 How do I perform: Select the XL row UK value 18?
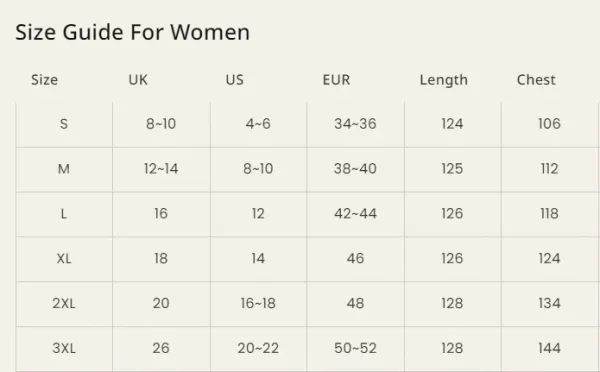click(x=161, y=259)
